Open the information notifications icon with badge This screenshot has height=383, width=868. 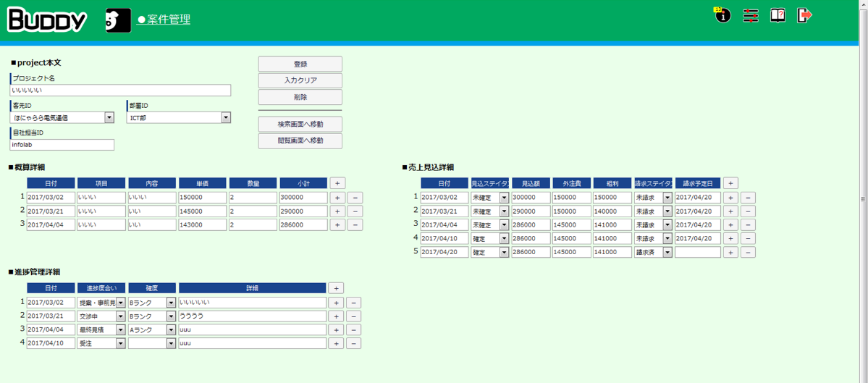[722, 16]
